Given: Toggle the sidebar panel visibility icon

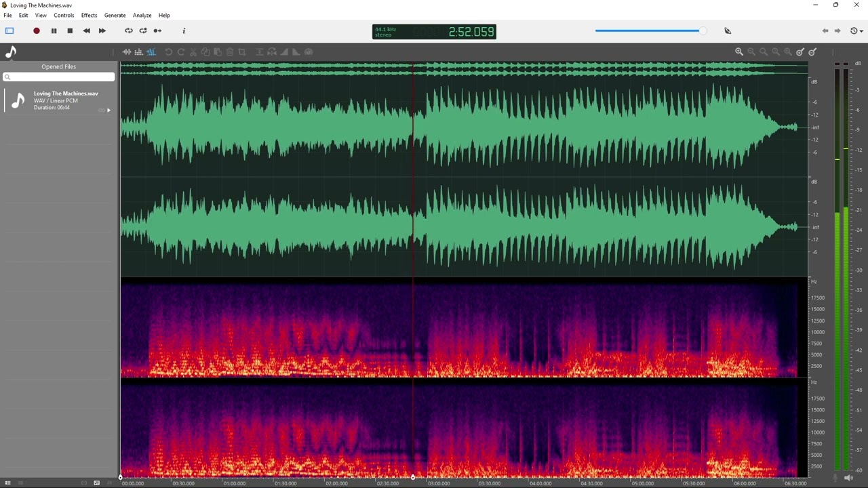Looking at the screenshot, I should click(x=9, y=30).
